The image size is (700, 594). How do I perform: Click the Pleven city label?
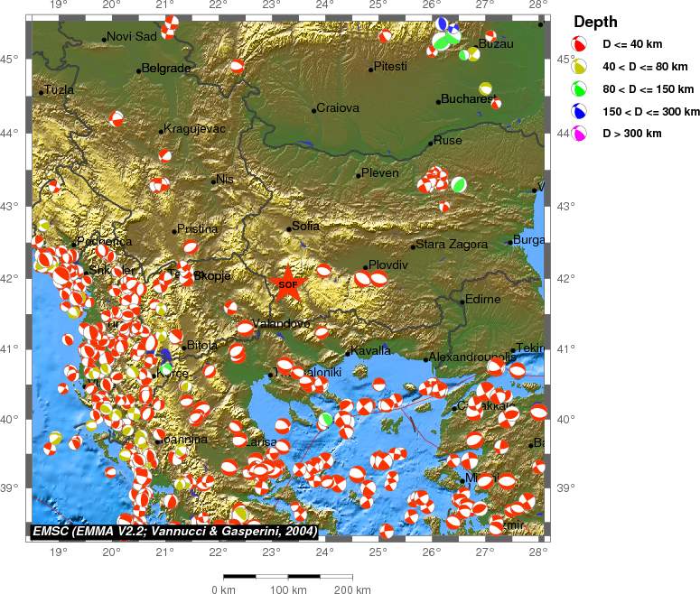coord(380,172)
